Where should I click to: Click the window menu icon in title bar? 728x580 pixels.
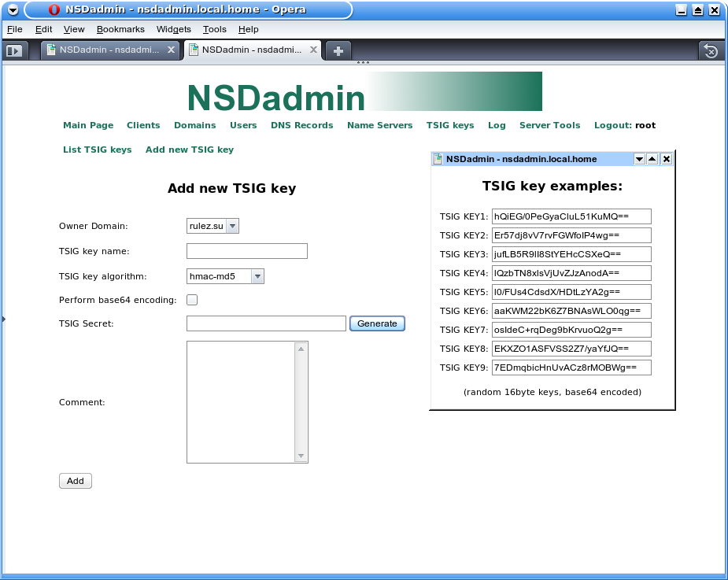[x=13, y=10]
